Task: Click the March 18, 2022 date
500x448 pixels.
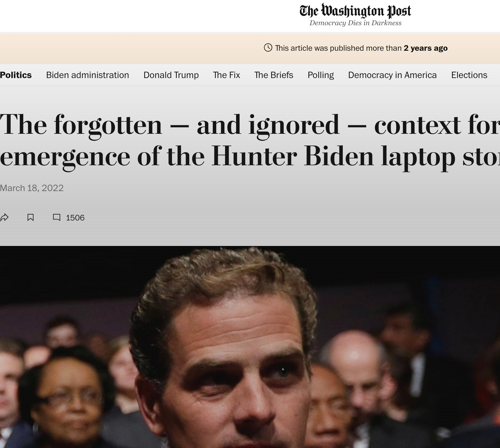Action: pos(32,188)
